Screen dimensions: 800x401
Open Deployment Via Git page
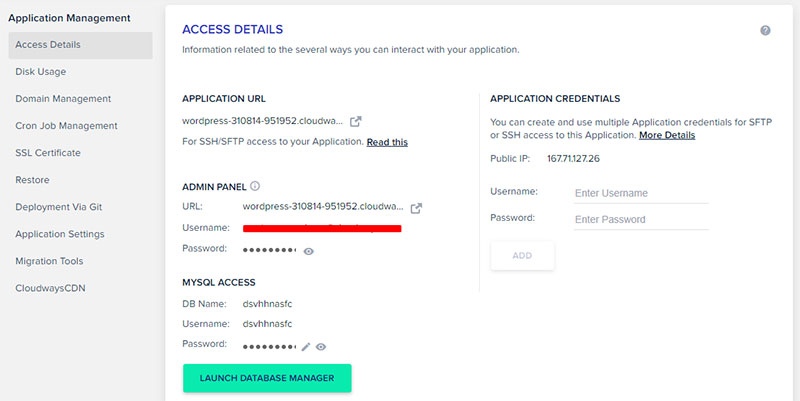click(x=60, y=207)
